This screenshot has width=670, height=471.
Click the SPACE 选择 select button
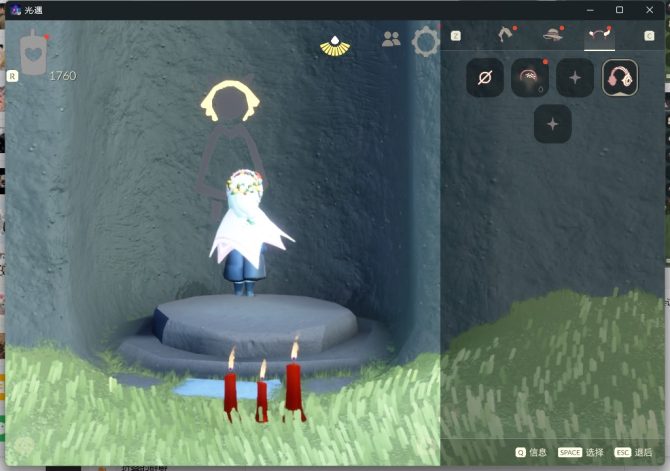click(x=581, y=452)
